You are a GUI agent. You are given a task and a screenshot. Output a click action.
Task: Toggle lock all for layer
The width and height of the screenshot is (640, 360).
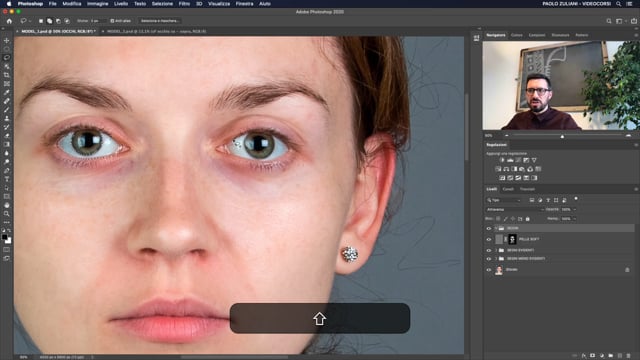[528, 219]
